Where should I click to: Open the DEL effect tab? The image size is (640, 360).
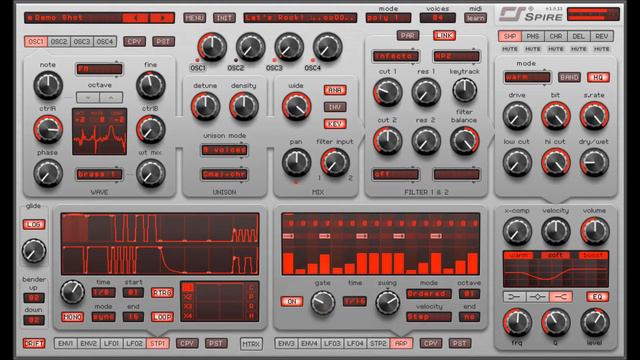[578, 36]
